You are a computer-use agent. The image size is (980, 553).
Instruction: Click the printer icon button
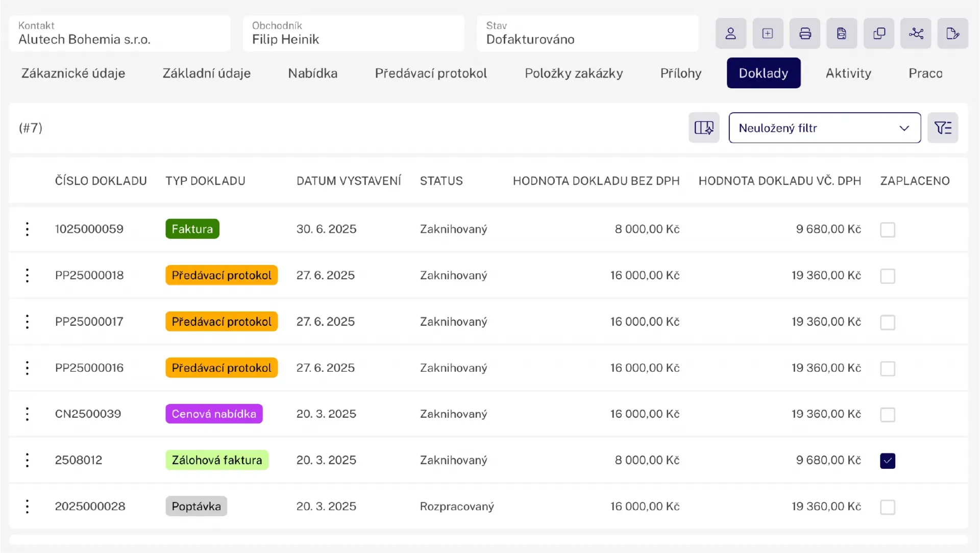(804, 34)
